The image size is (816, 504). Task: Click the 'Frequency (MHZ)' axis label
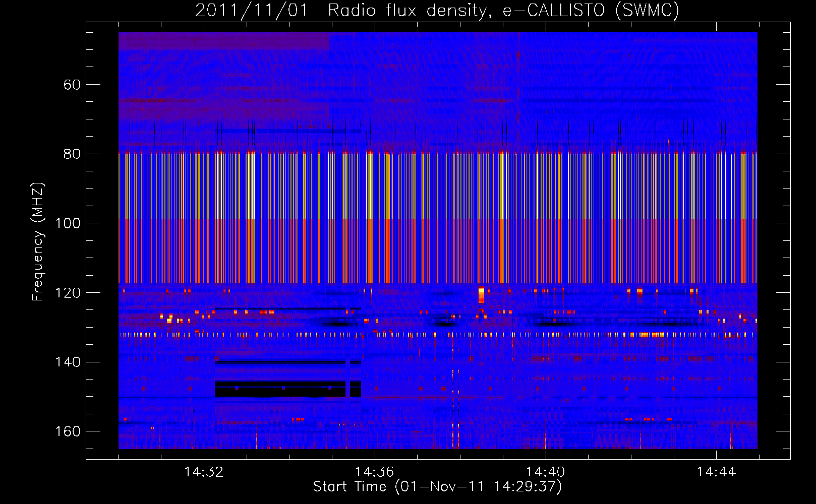pos(38,242)
